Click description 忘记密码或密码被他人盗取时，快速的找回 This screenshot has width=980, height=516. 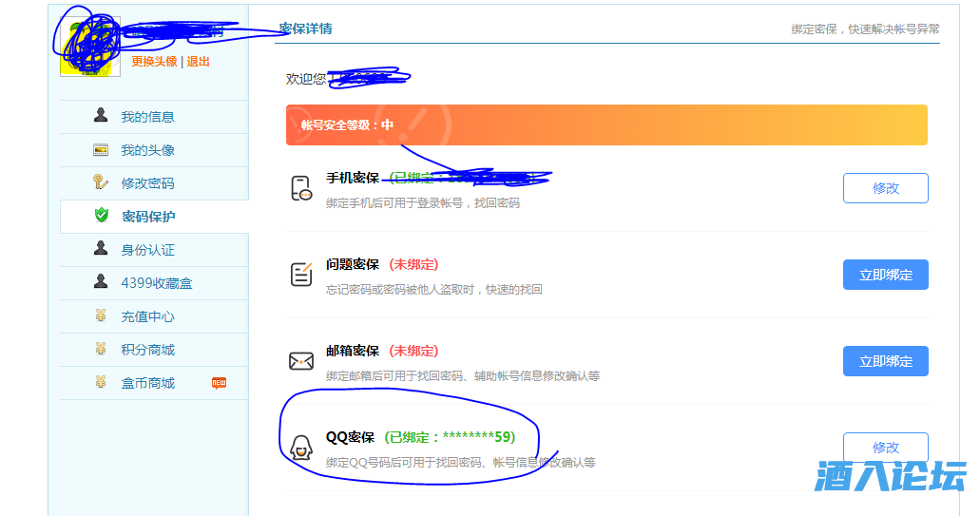[x=433, y=289]
